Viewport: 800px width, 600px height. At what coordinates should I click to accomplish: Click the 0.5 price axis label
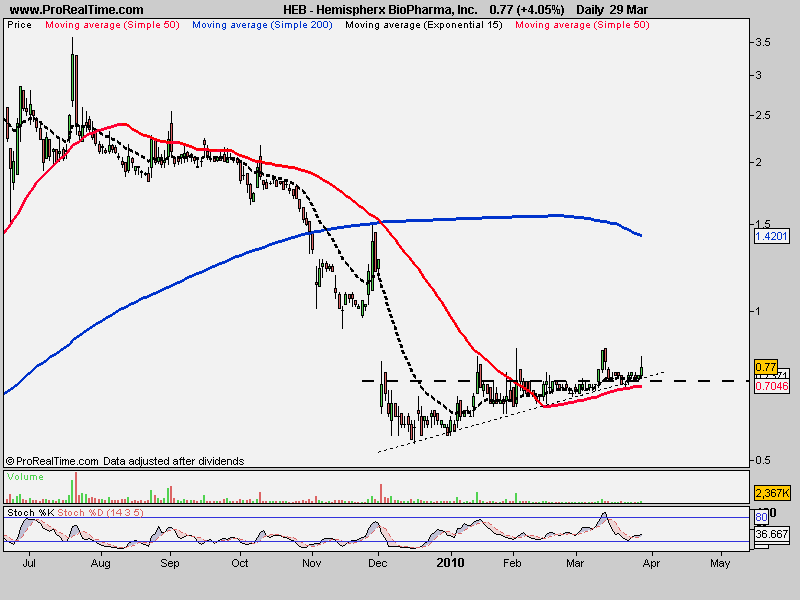[x=762, y=460]
